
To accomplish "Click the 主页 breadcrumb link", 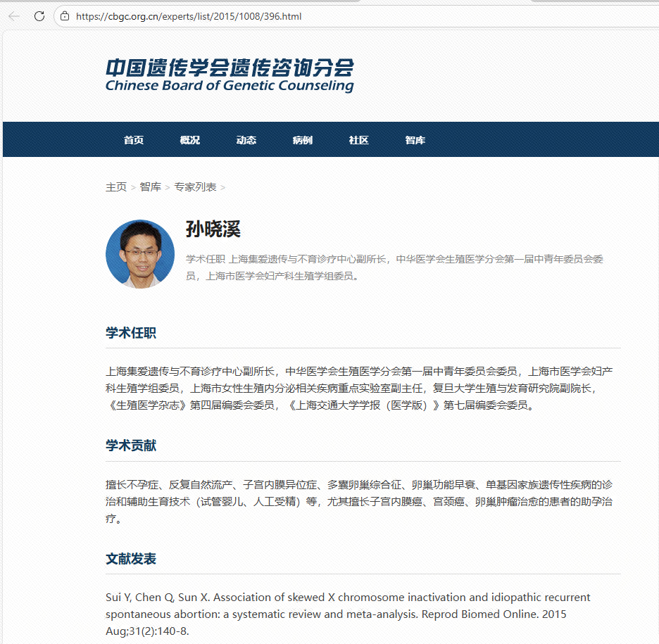I will 116,187.
